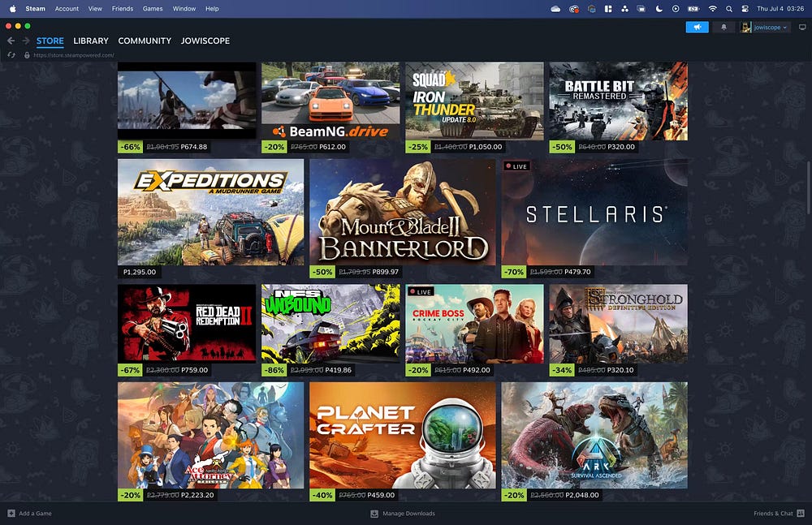Open the Games menu
The image size is (812, 525).
(151, 9)
